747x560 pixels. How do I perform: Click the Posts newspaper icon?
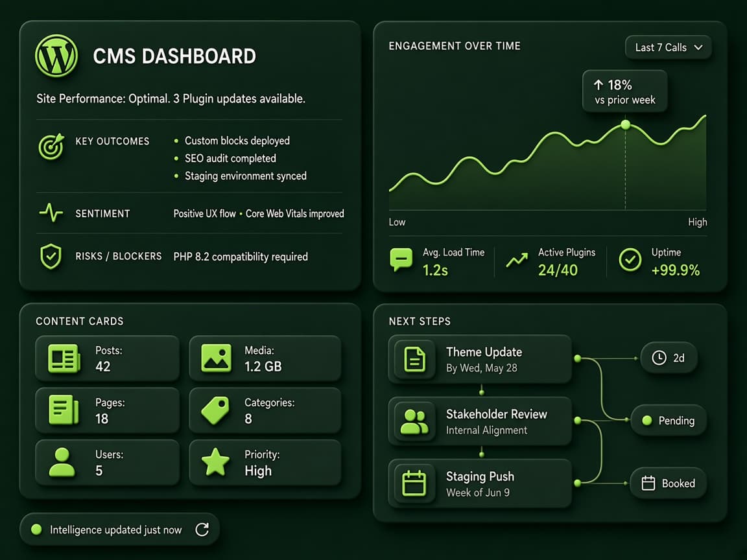64,358
